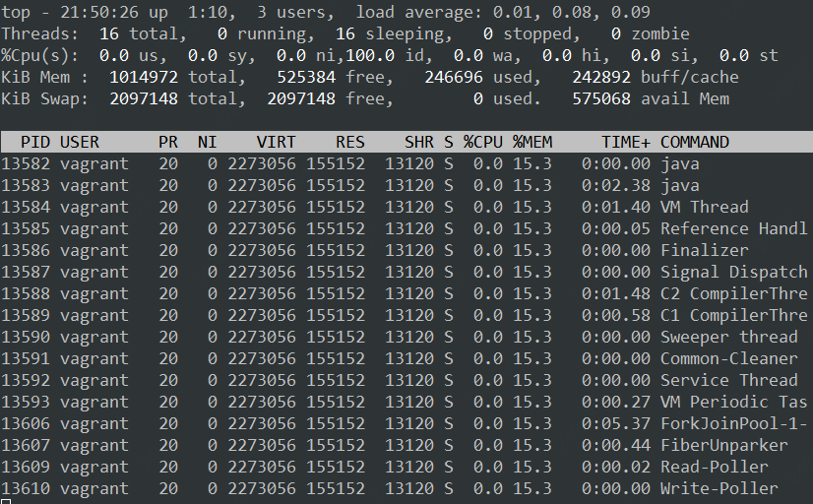Select the FiberUnparker thread row

coord(723,445)
